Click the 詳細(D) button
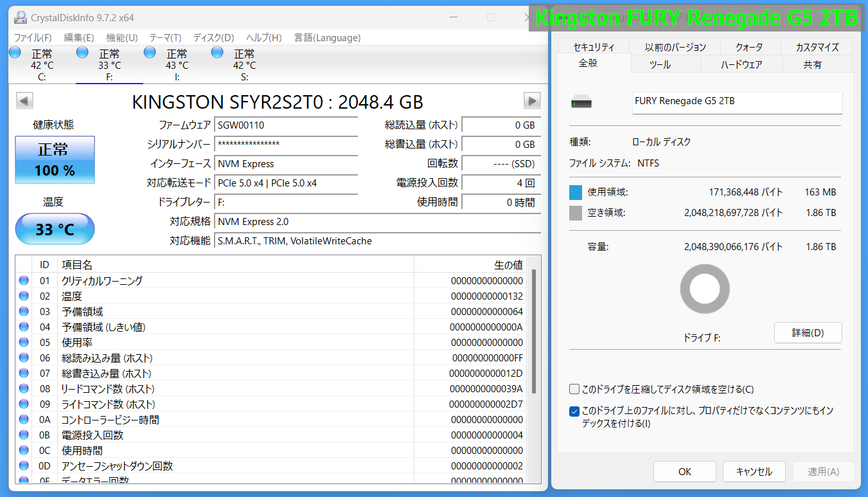 [808, 332]
